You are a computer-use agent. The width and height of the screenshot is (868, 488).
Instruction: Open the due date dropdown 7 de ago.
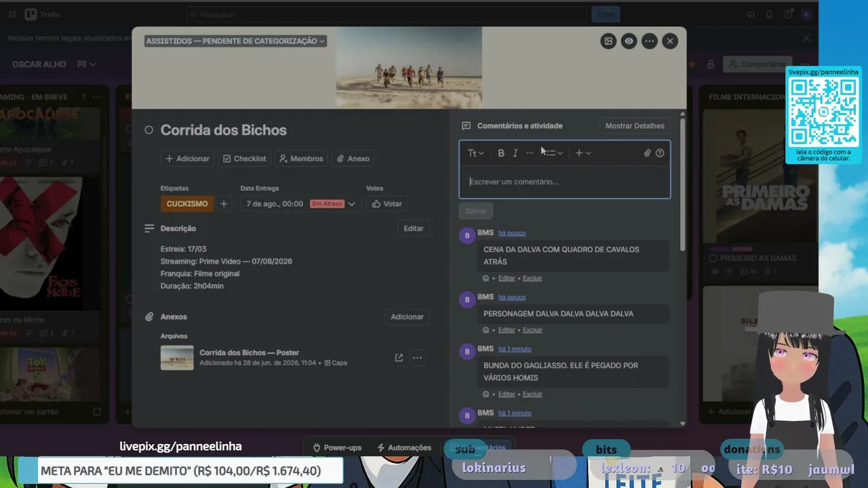click(x=301, y=204)
